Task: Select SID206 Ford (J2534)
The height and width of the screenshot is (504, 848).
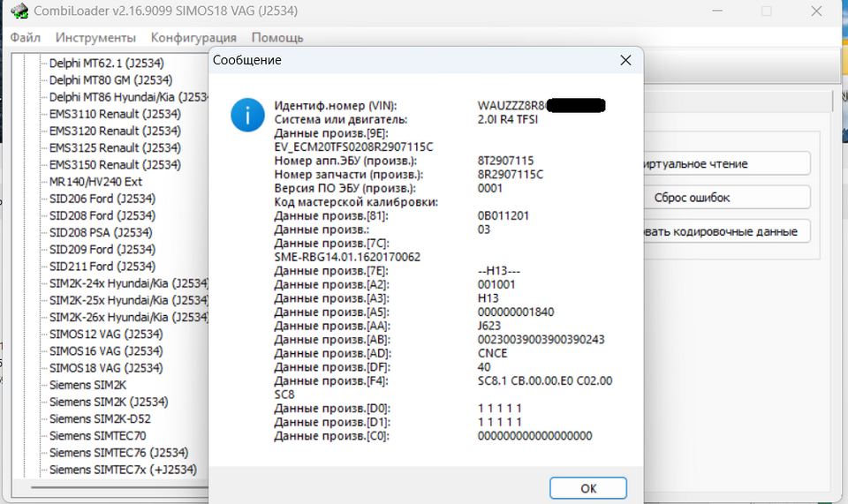Action: point(102,199)
